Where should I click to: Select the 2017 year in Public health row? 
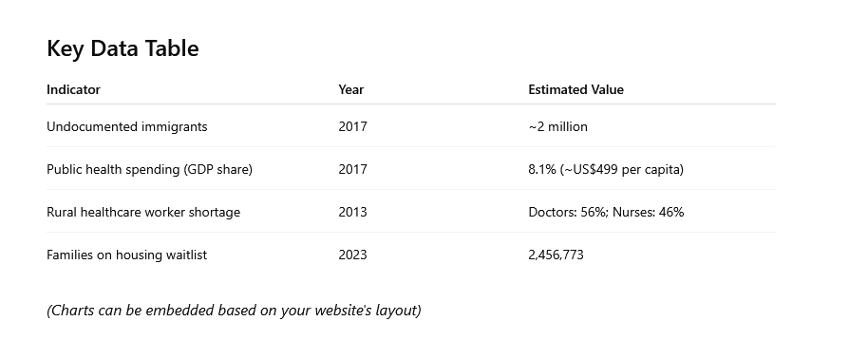(352, 169)
